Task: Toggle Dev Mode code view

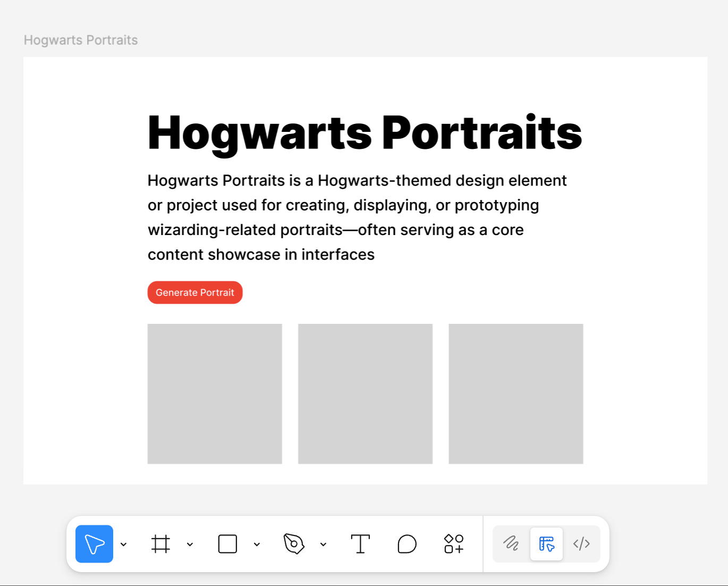Action: pos(581,543)
